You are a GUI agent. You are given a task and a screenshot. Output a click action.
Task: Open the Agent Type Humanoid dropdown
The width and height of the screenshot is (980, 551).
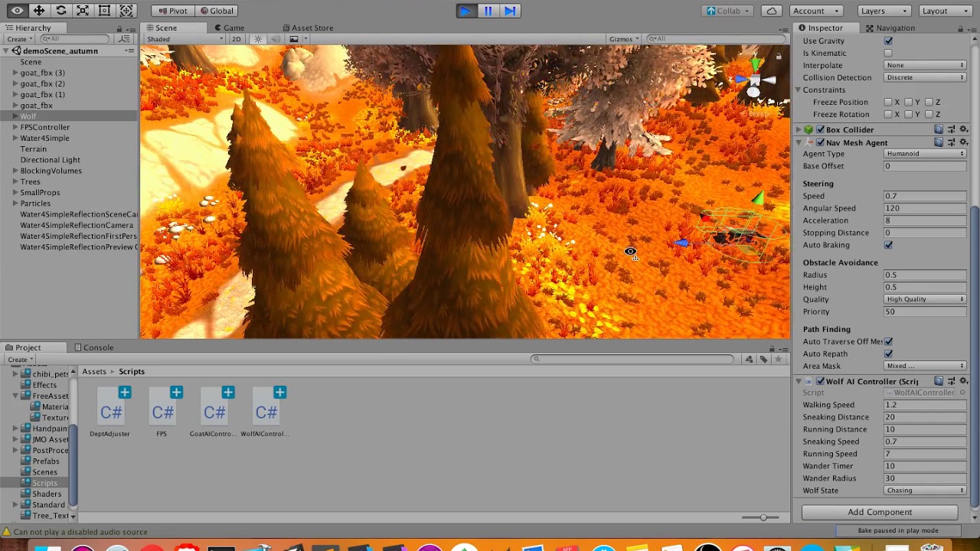click(925, 154)
